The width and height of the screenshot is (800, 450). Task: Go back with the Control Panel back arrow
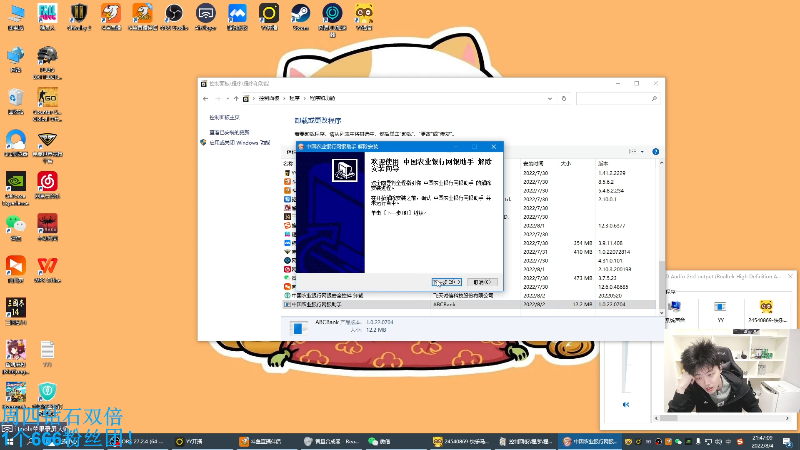click(x=206, y=98)
